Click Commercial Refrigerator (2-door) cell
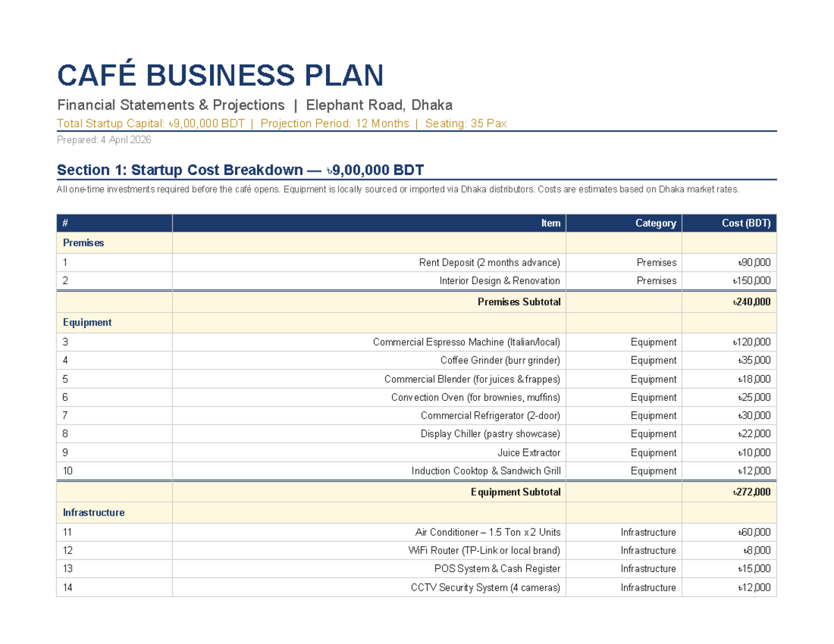Viewport: 834px width, 644px height. pos(369,415)
